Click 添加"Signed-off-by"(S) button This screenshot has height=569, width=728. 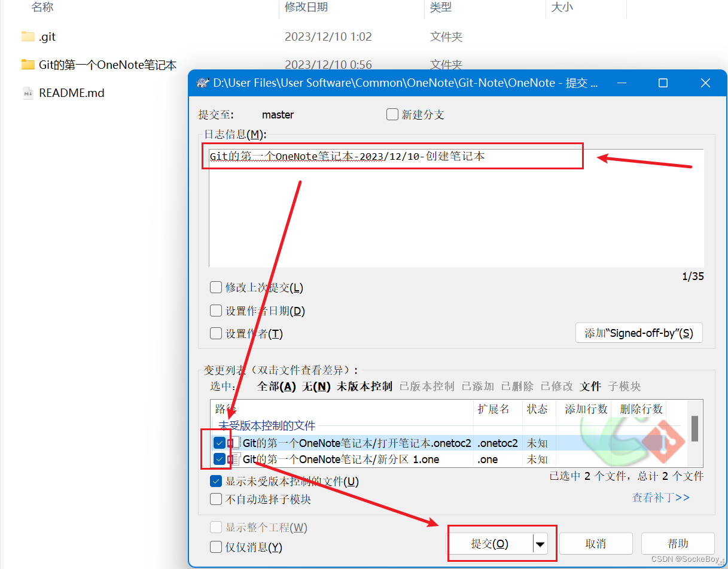point(639,333)
